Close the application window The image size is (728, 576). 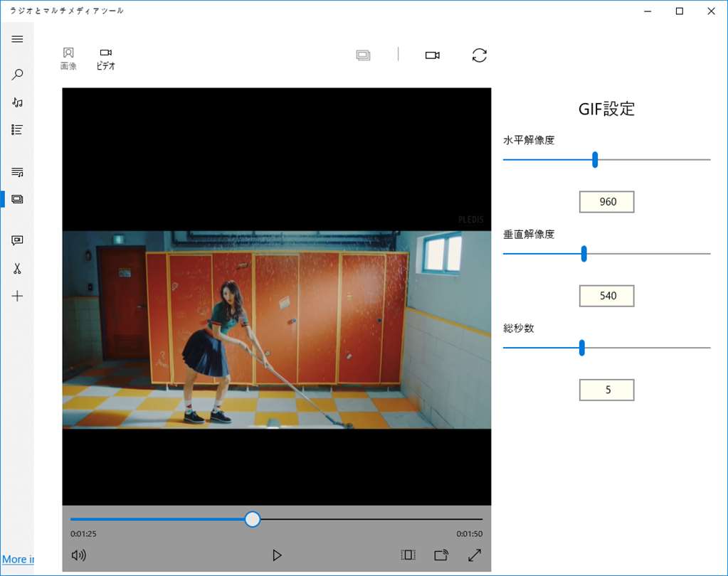pyautogui.click(x=711, y=11)
